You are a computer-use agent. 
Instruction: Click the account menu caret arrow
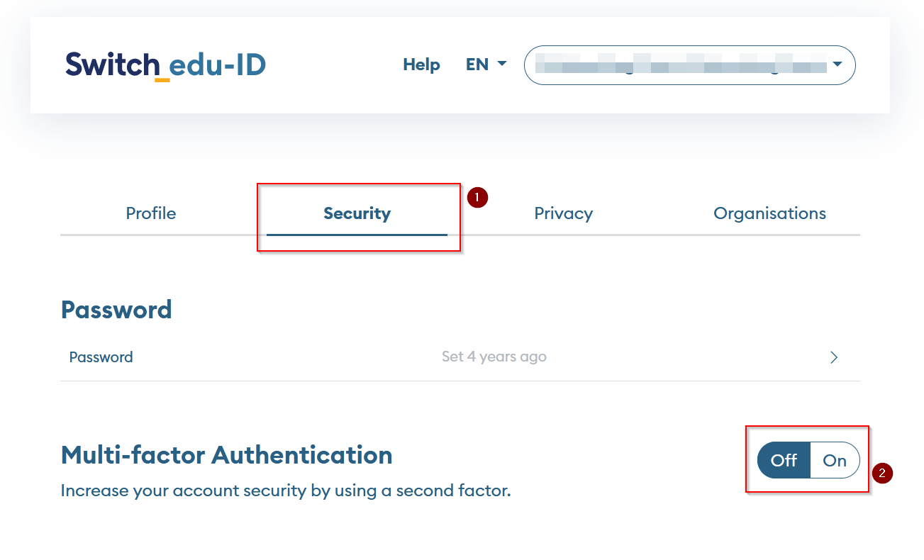click(837, 65)
